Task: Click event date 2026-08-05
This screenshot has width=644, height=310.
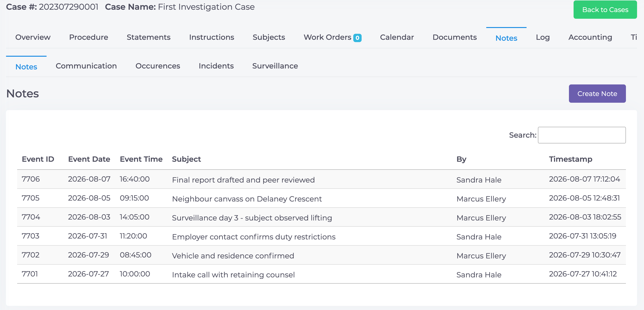Action: point(89,198)
